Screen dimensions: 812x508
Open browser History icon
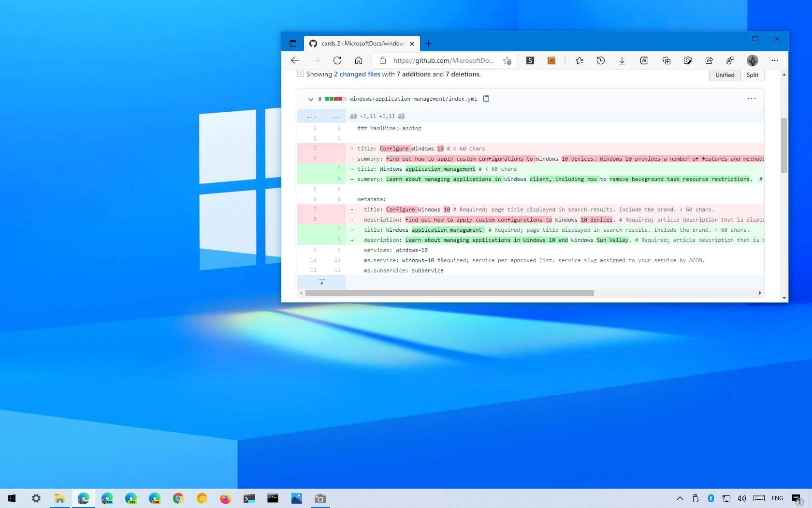click(601, 60)
